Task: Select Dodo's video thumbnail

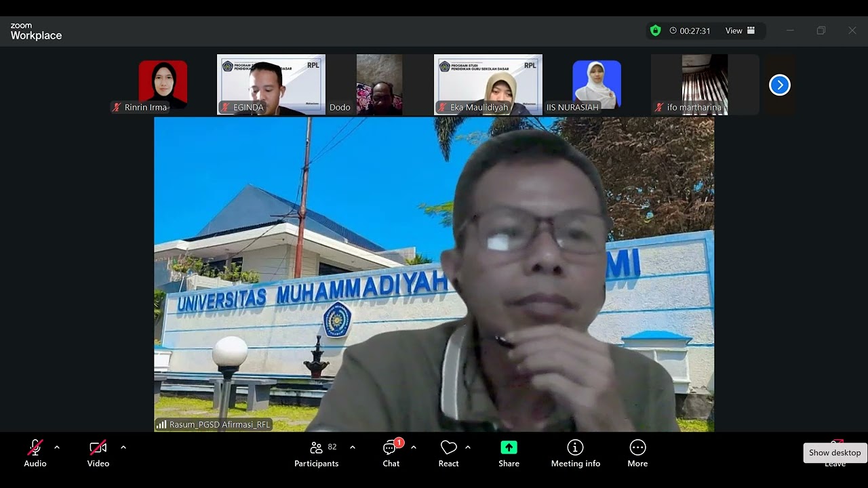Action: pyautogui.click(x=380, y=85)
